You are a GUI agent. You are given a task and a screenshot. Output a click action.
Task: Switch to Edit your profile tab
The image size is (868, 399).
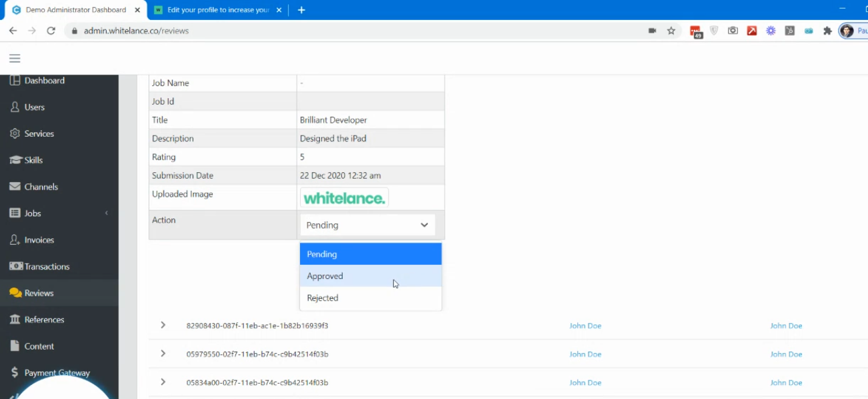[217, 10]
